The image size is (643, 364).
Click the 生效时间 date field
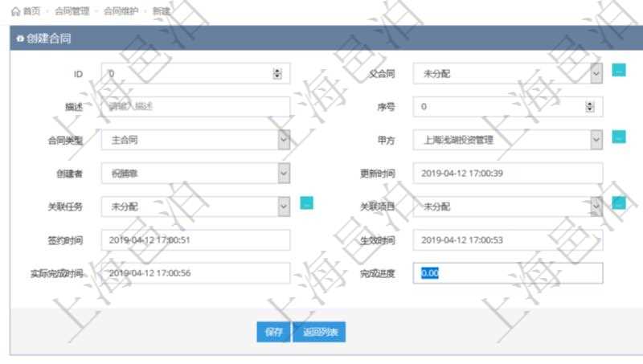coord(508,239)
